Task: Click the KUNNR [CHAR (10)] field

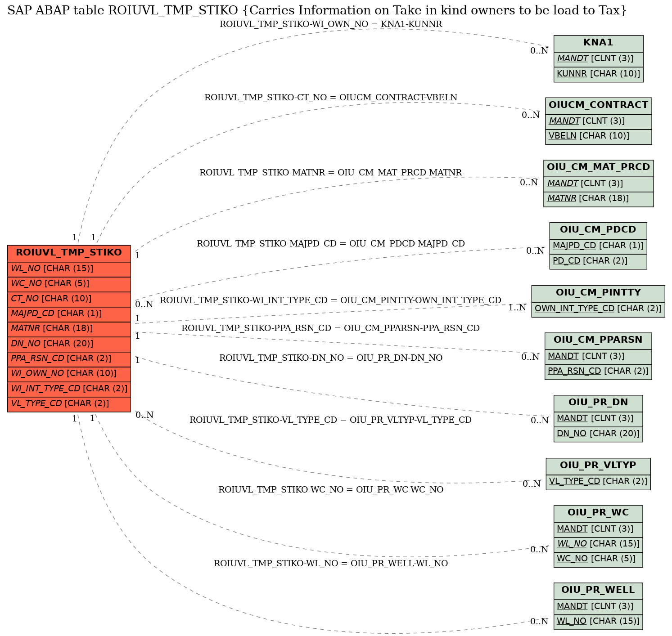Action: (x=598, y=74)
